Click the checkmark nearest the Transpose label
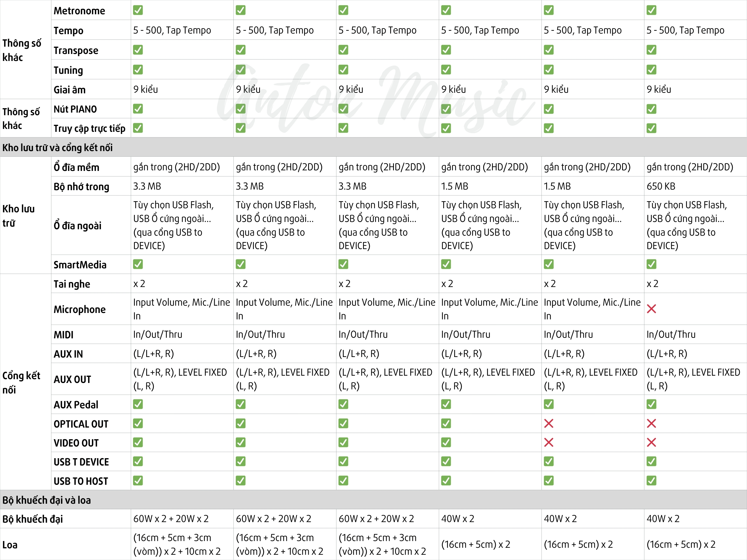747x560 pixels. tap(138, 50)
